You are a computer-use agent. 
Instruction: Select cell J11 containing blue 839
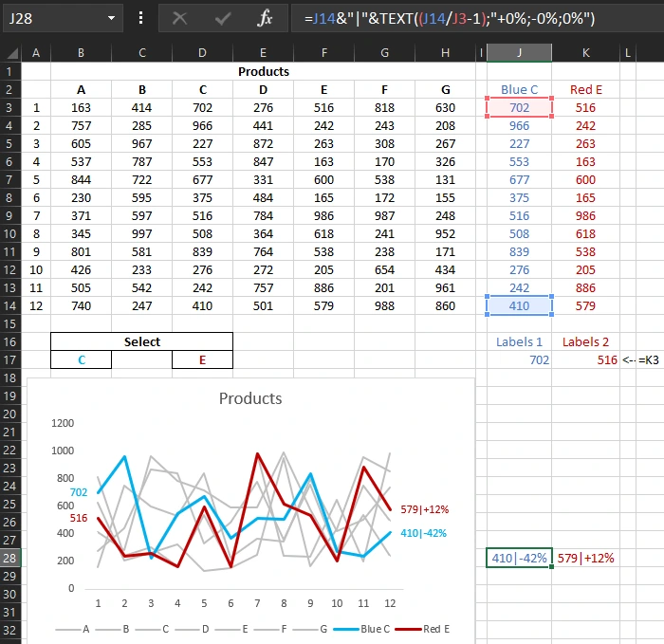click(519, 252)
